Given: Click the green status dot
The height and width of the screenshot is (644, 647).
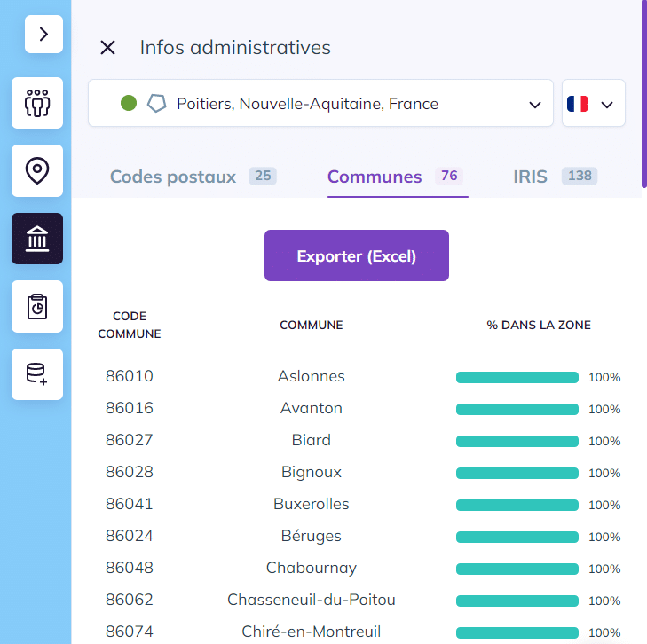Looking at the screenshot, I should [x=129, y=103].
